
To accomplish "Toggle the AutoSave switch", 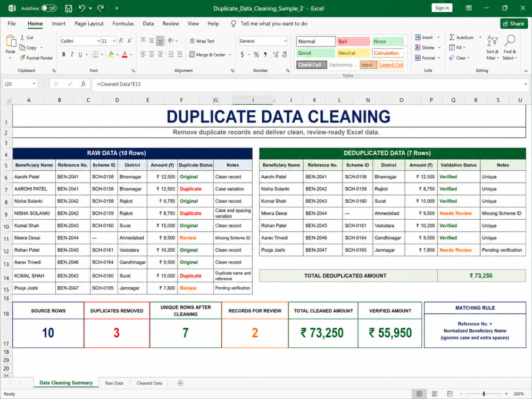I will [49, 8].
